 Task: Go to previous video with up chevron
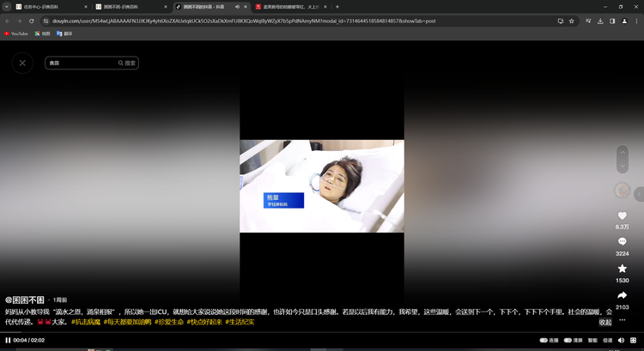[623, 152]
